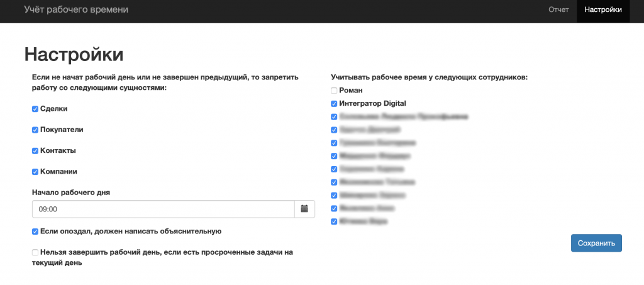Untick the Компании checkbox
Screen dimensions: 644x285
point(35,172)
